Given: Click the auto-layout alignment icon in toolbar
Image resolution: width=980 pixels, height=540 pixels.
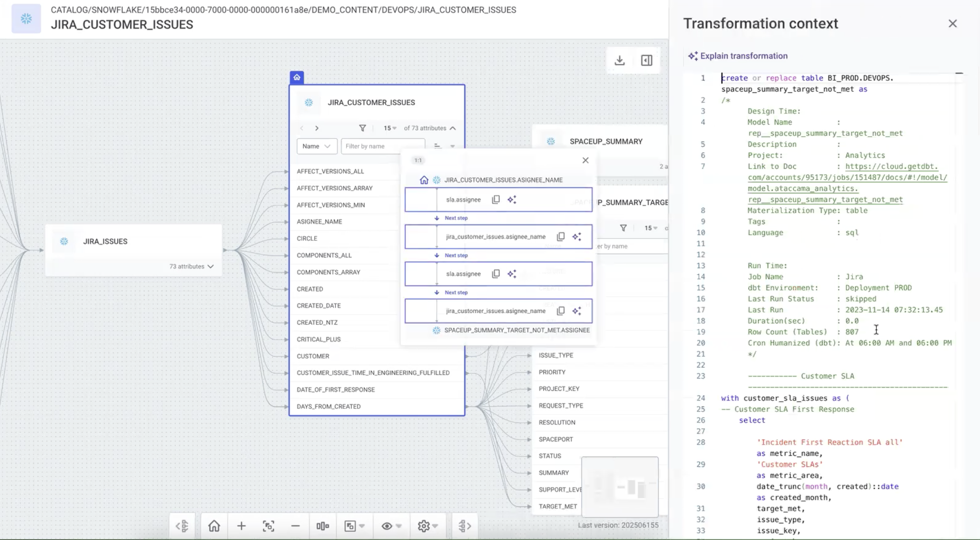Looking at the screenshot, I should tap(322, 526).
